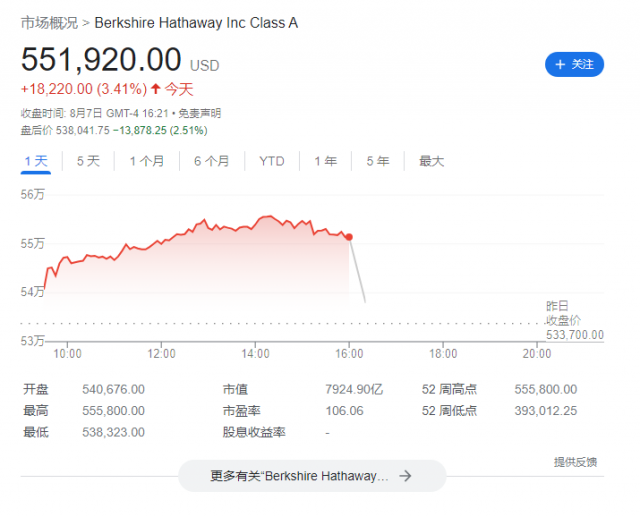Show the 1 年 chart range

325,161
